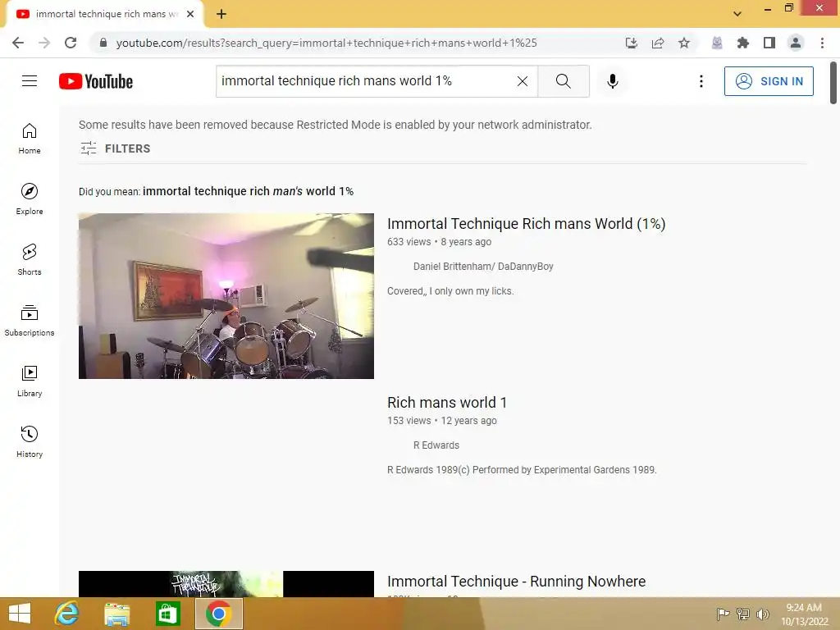Viewport: 840px width, 630px height.
Task: Visit Daniel Brittenham/ DaDannyBoy channel
Action: coord(482,267)
